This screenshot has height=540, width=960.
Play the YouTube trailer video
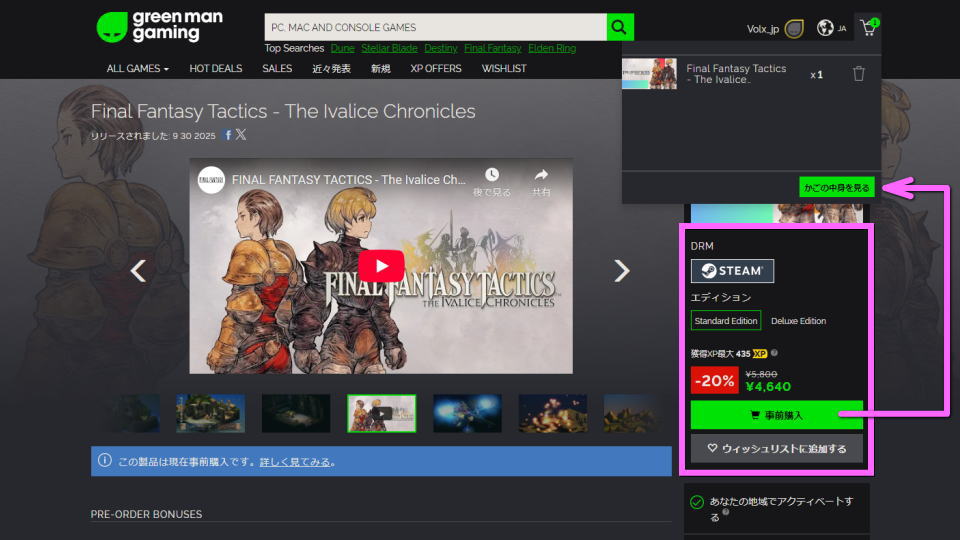381,266
